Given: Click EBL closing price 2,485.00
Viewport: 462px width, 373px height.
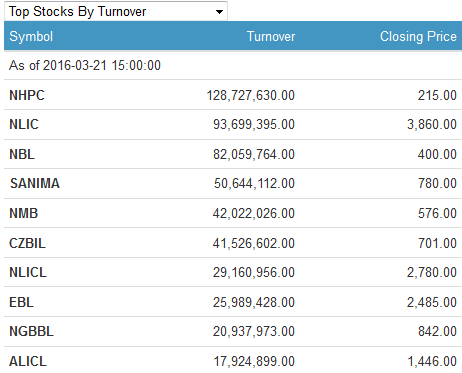Looking at the screenshot, I should (x=432, y=302).
